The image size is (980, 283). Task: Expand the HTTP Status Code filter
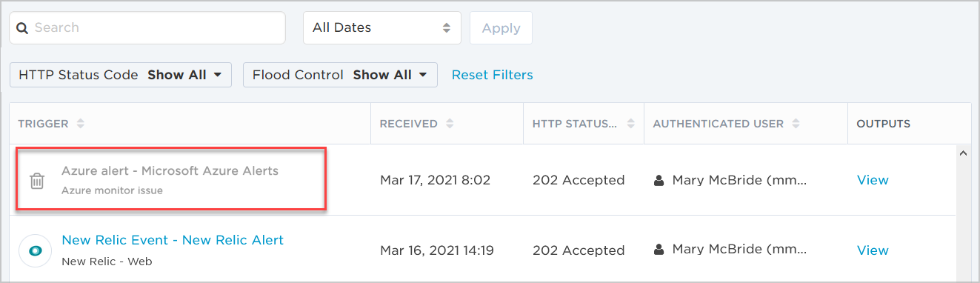[121, 75]
